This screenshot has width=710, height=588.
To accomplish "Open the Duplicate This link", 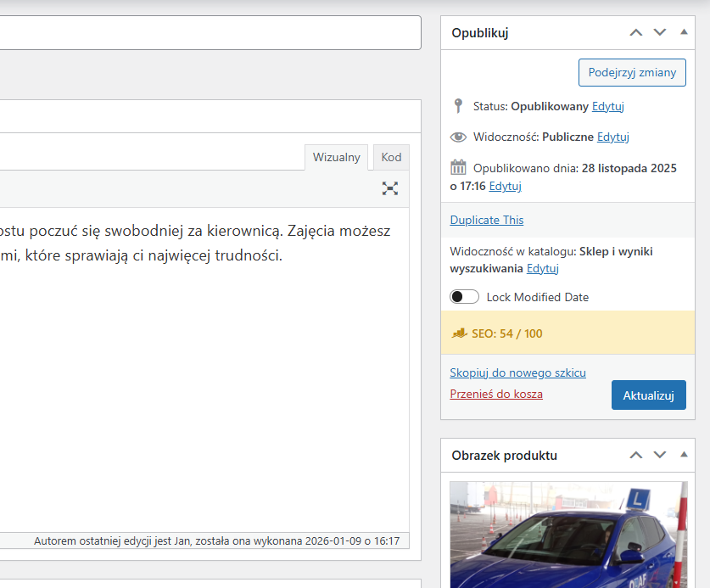I will click(x=486, y=220).
